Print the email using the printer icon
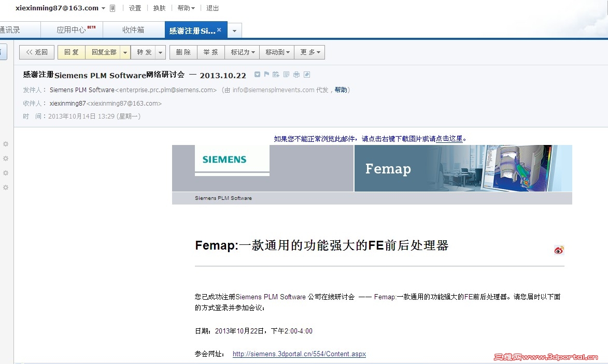Image resolution: width=608 pixels, height=364 pixels. 296,75
